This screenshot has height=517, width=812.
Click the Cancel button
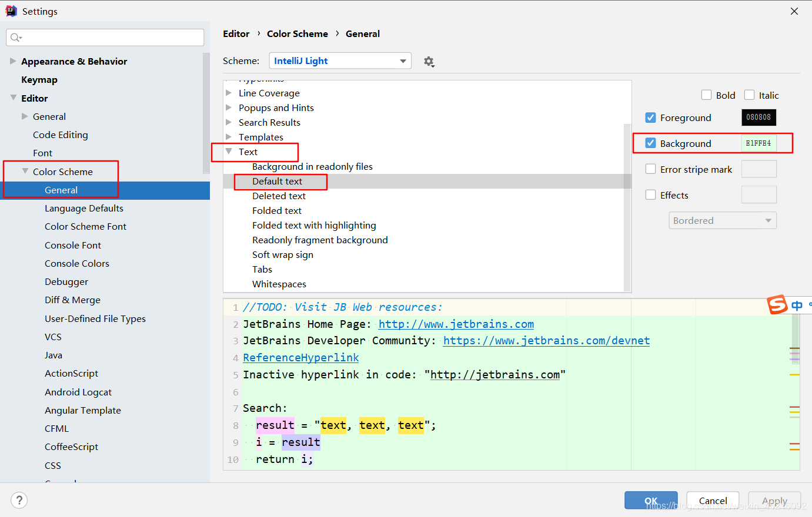pos(713,501)
